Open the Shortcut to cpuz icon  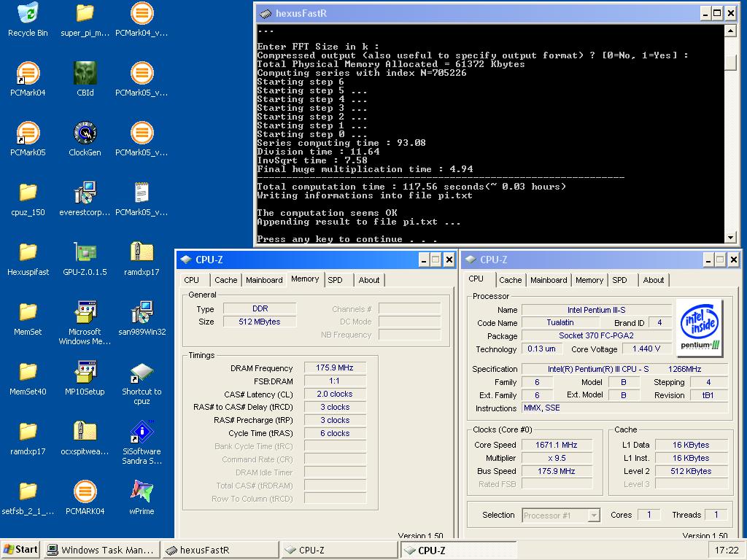pyautogui.click(x=142, y=373)
